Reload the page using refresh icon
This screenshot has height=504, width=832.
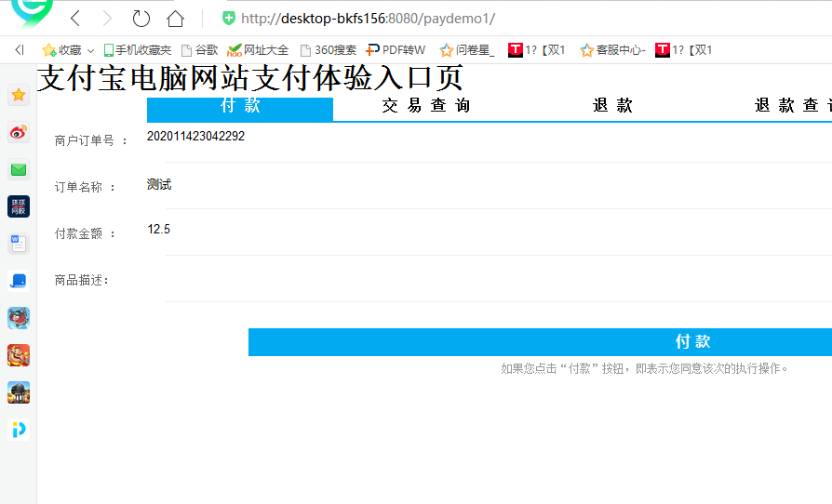141,19
